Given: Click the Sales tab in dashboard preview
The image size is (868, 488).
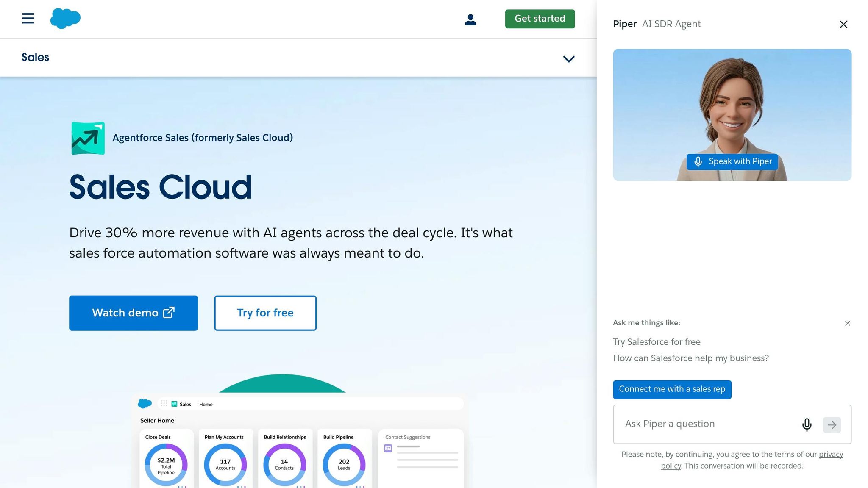Looking at the screenshot, I should point(181,405).
